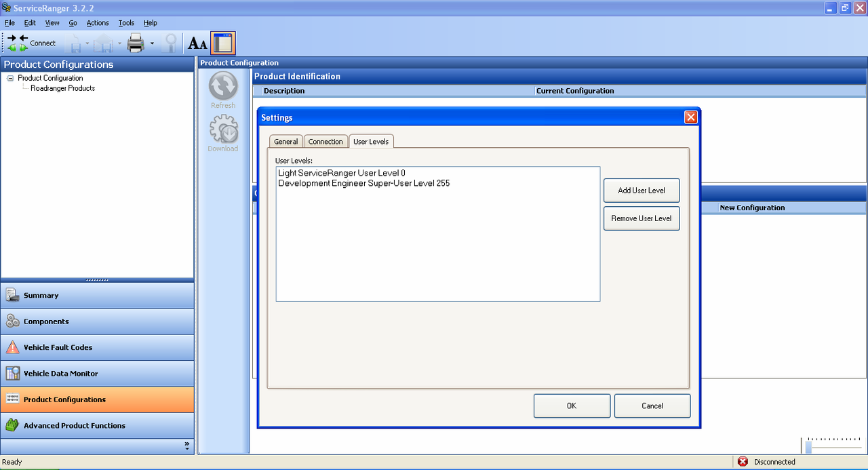Click the Disconnected status text
Image resolution: width=868 pixels, height=470 pixels.
pyautogui.click(x=774, y=462)
